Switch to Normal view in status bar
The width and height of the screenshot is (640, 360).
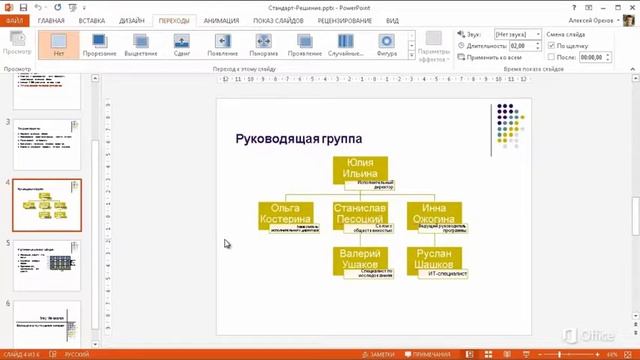coord(469,354)
